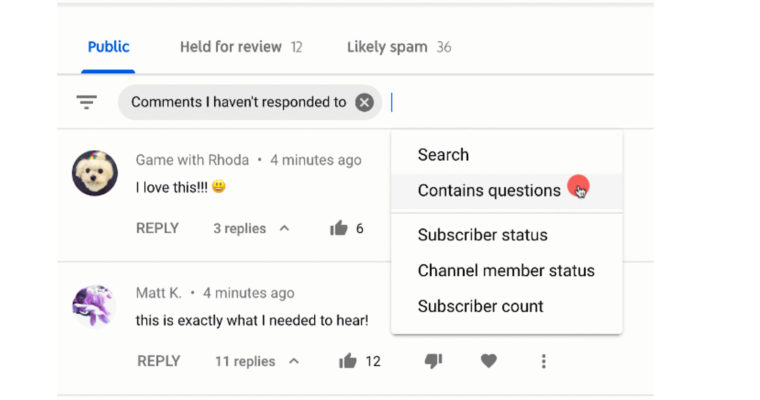The height and width of the screenshot is (400, 760).
Task: Like Game with Rhoda's comment
Action: coord(339,228)
